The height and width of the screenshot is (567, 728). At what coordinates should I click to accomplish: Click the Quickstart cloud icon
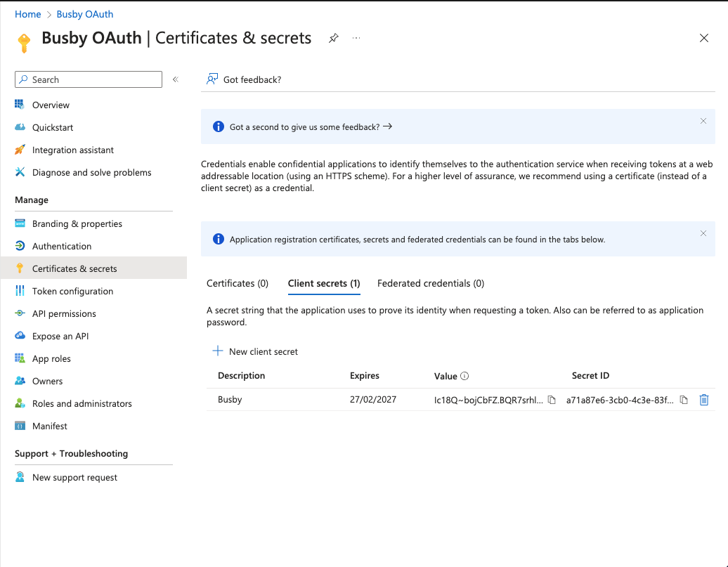click(20, 126)
